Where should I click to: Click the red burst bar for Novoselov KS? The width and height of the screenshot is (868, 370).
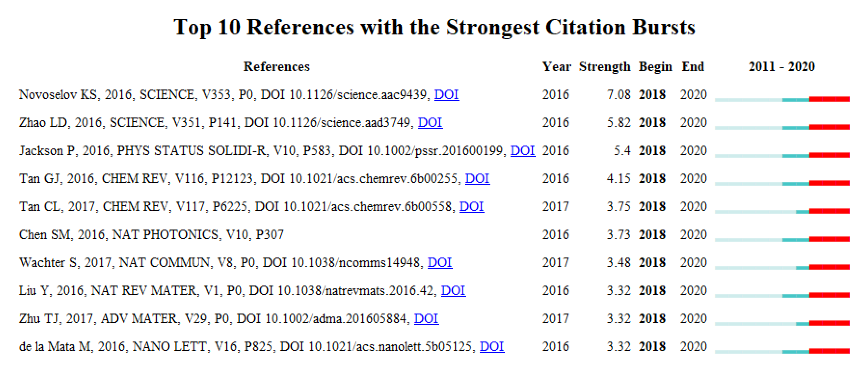point(829,99)
